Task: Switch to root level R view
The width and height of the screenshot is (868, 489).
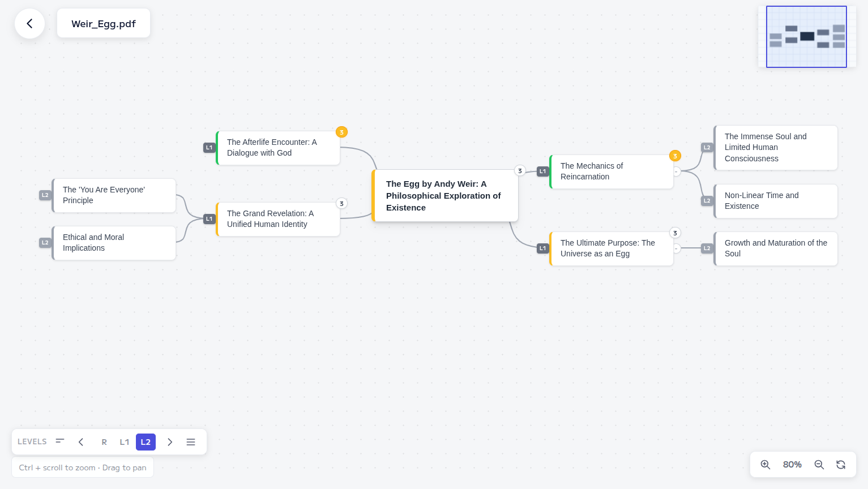Action: [104, 442]
